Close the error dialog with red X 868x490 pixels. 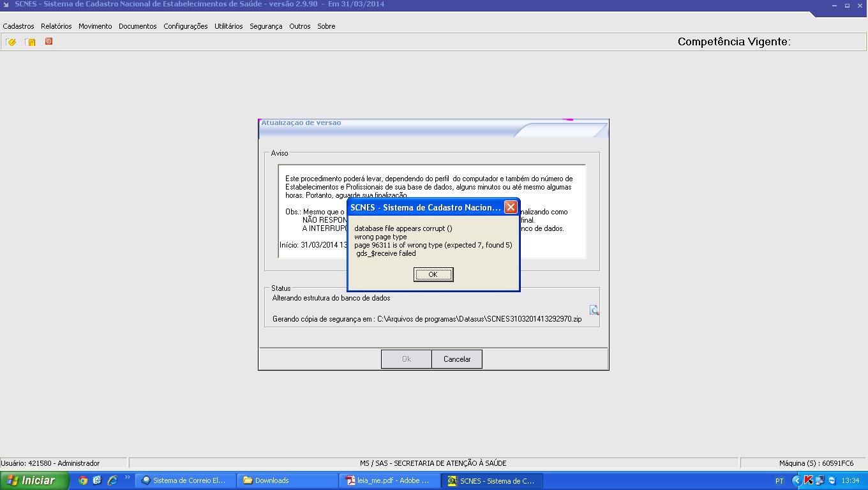point(511,207)
